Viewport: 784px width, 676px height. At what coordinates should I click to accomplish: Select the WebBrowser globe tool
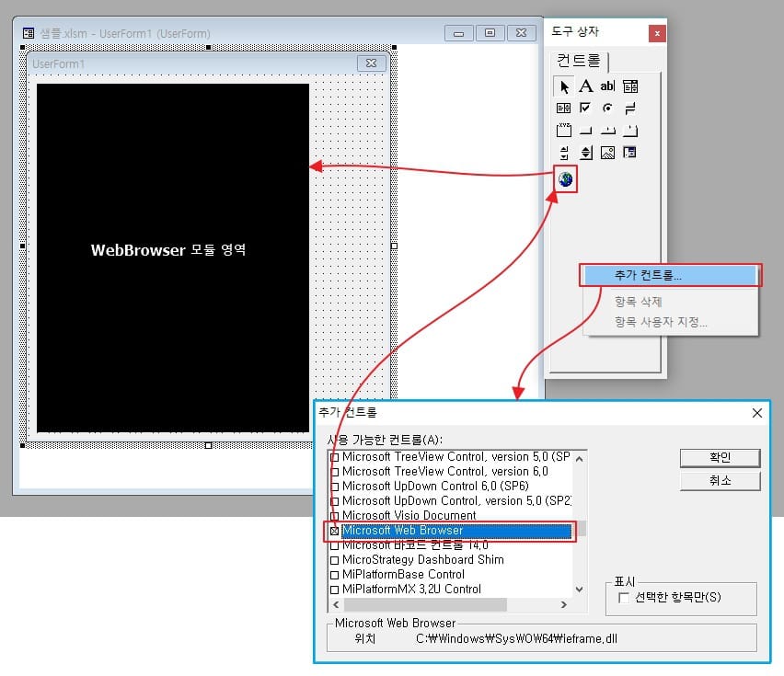566,179
